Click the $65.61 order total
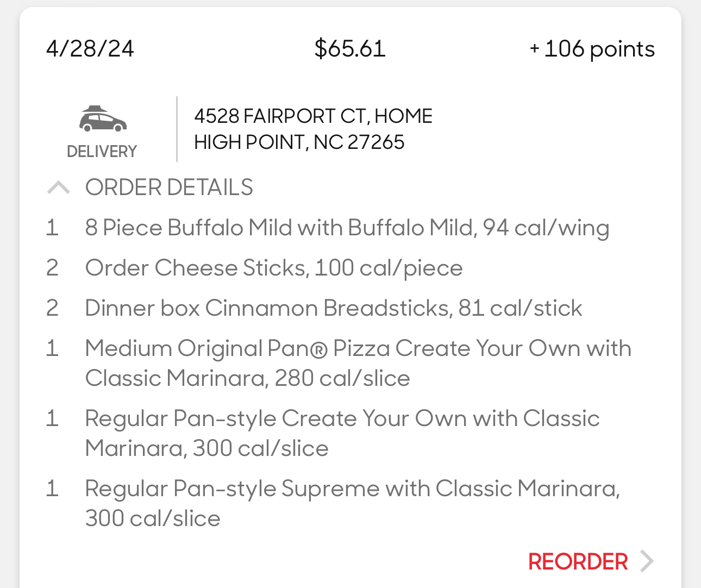 point(350,48)
